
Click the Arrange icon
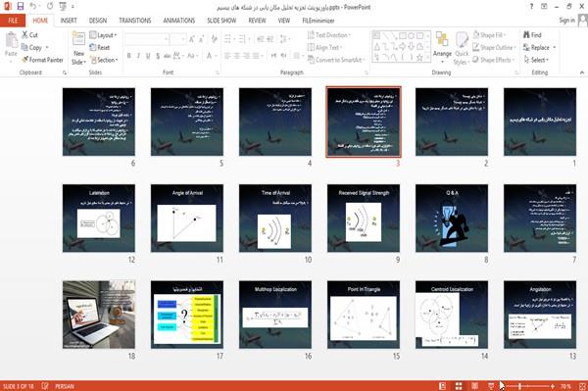coord(442,40)
